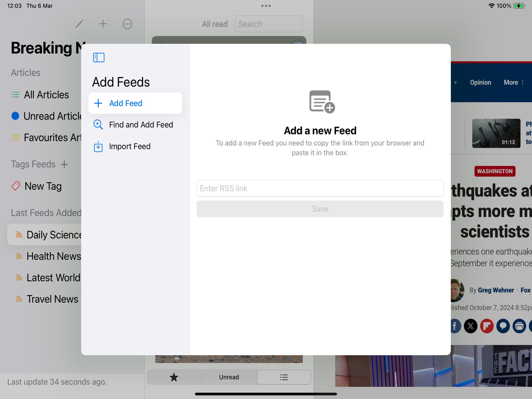
Task: Click the Wi-Fi status icon
Action: pyautogui.click(x=492, y=6)
